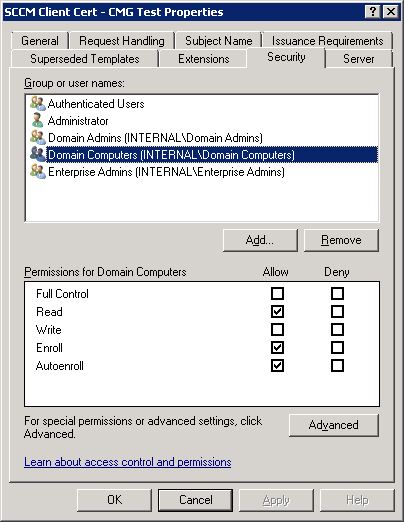Click the Cancel button
The image size is (404, 522).
(x=196, y=500)
